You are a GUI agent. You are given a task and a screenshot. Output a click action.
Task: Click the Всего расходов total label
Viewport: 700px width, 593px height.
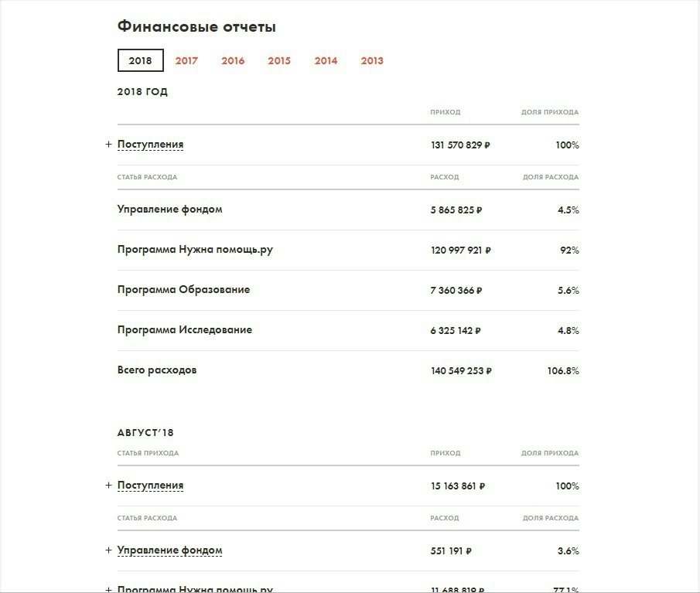click(x=157, y=370)
